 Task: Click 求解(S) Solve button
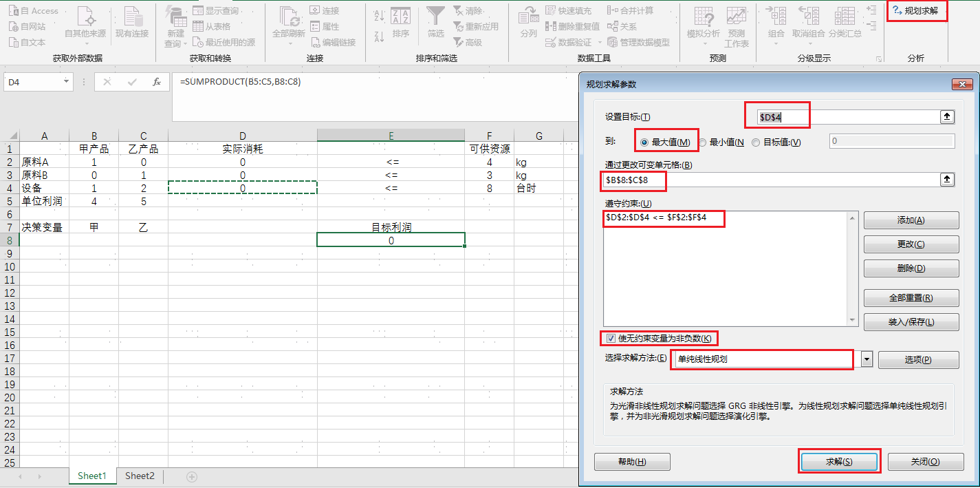pos(839,462)
